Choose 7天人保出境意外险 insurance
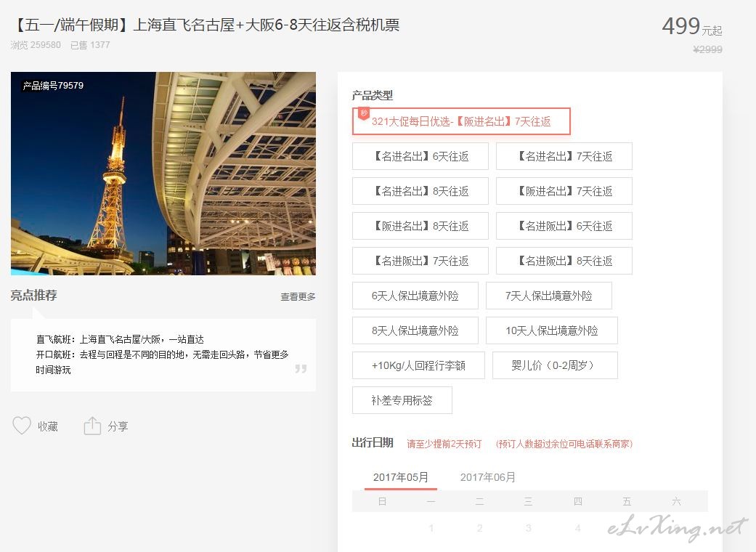The height and width of the screenshot is (552, 756). [x=549, y=296]
